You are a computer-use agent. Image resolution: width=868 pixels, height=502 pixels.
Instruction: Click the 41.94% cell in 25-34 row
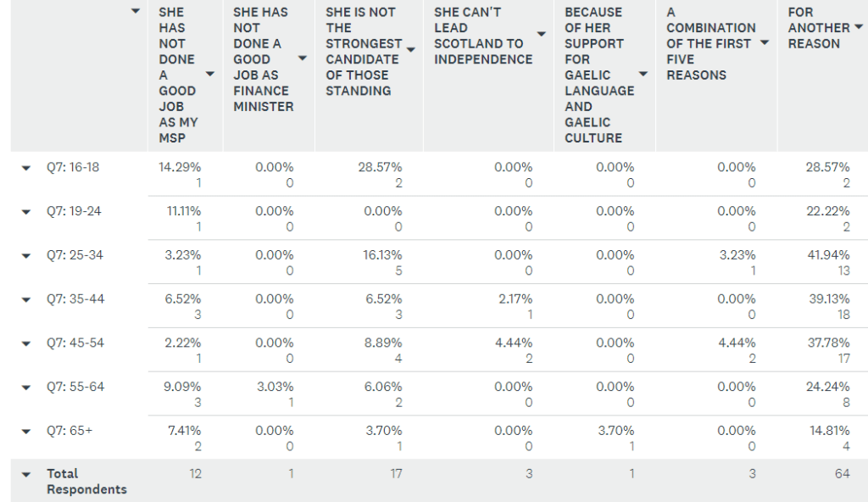pos(828,255)
